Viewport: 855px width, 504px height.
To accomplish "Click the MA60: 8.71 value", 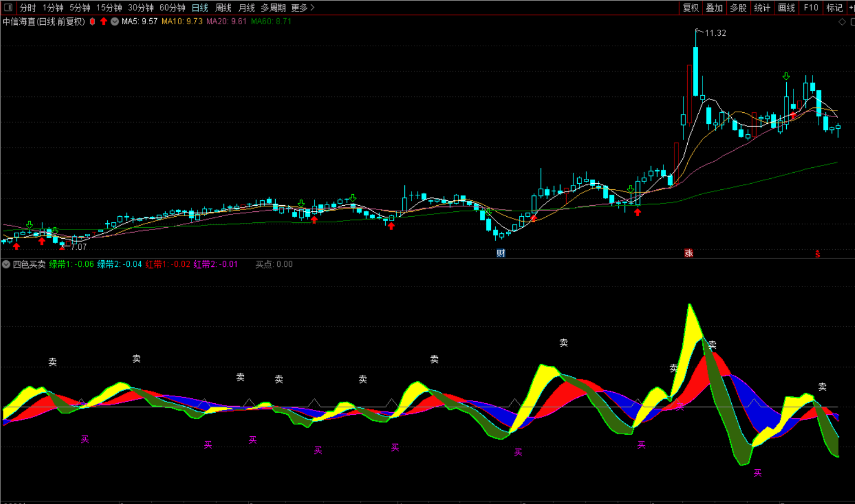I will 271,21.
